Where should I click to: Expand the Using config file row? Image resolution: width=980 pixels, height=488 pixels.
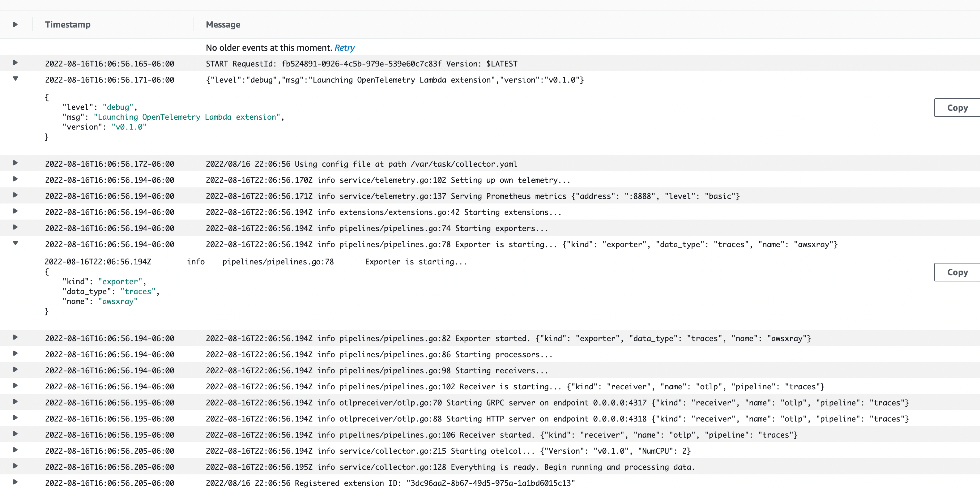[15, 163]
